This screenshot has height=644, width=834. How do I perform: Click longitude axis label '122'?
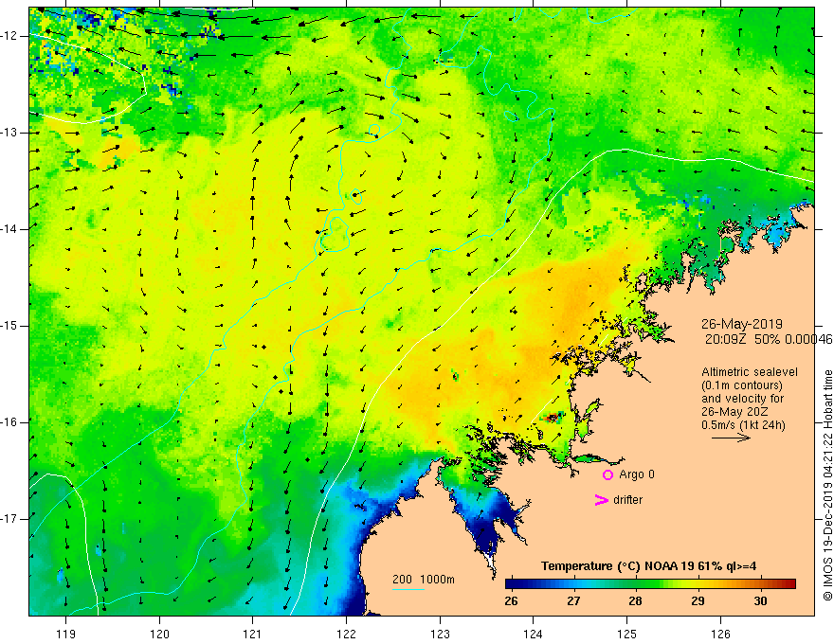pyautogui.click(x=346, y=634)
